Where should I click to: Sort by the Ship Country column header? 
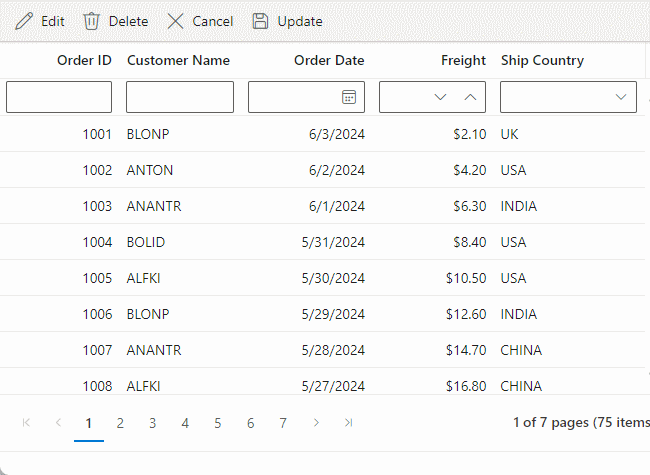tap(542, 61)
